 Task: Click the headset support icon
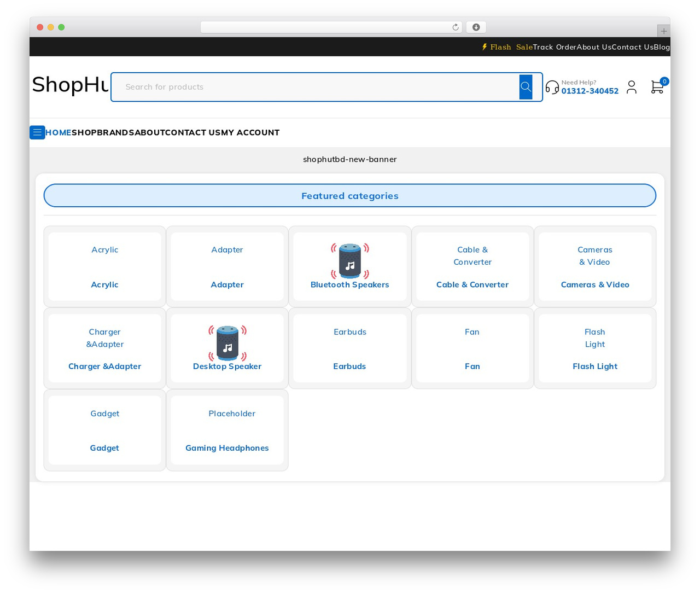[552, 87]
